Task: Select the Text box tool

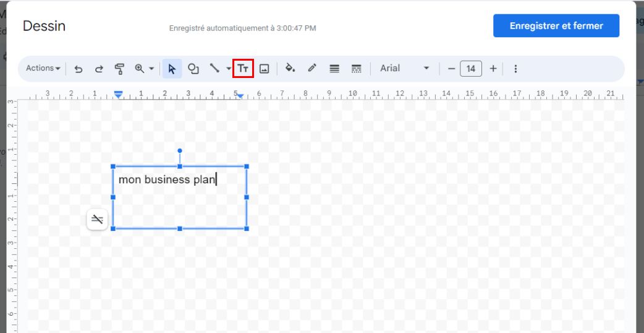Action: pyautogui.click(x=243, y=69)
